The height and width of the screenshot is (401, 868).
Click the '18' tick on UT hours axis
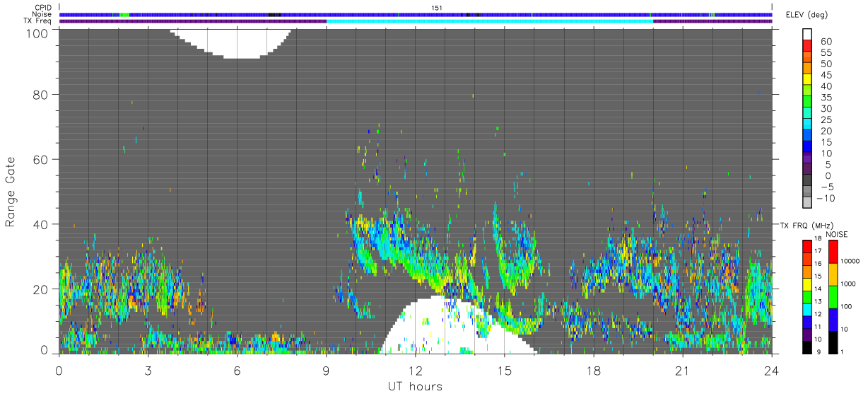click(x=594, y=371)
